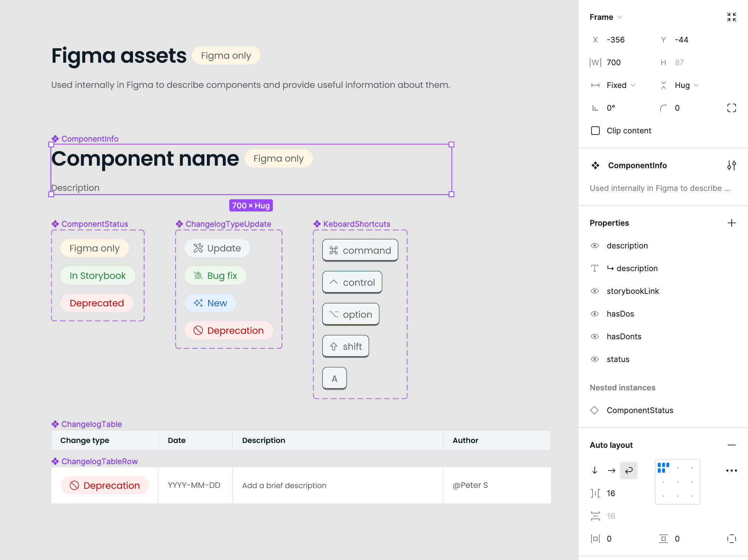Select the storybookLink property
The width and height of the screenshot is (748, 560).
tap(632, 291)
